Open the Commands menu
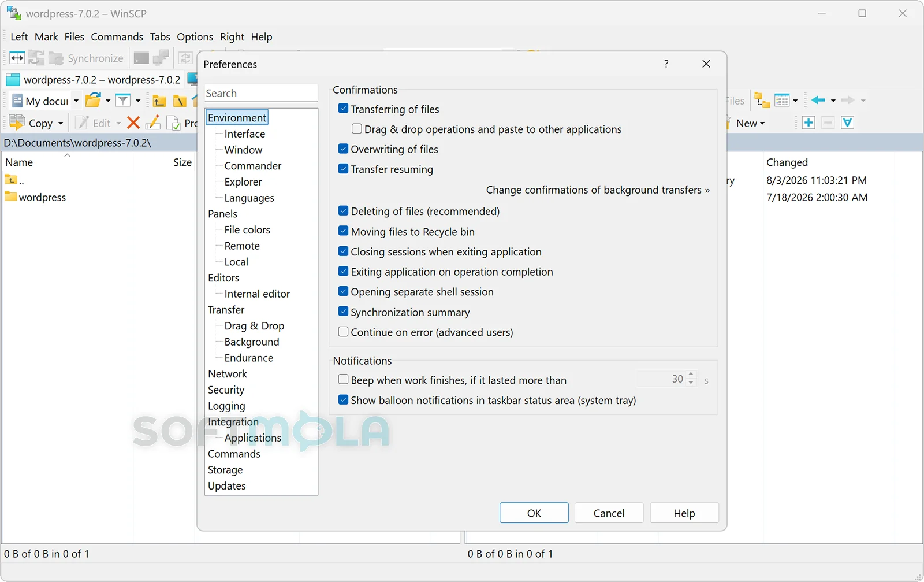The width and height of the screenshot is (924, 582). coord(117,36)
